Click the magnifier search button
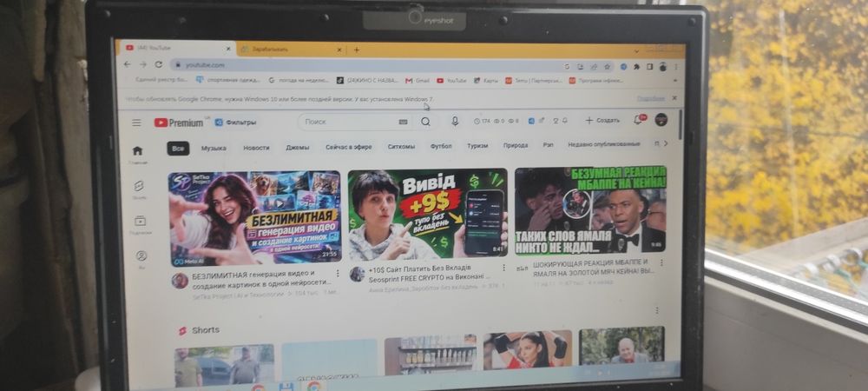868x391 pixels. (x=425, y=122)
